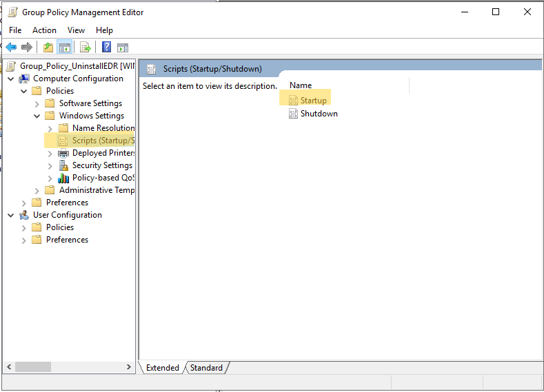Viewport: 544px width, 392px height.
Task: Click the Startup script icon in list
Action: point(293,101)
